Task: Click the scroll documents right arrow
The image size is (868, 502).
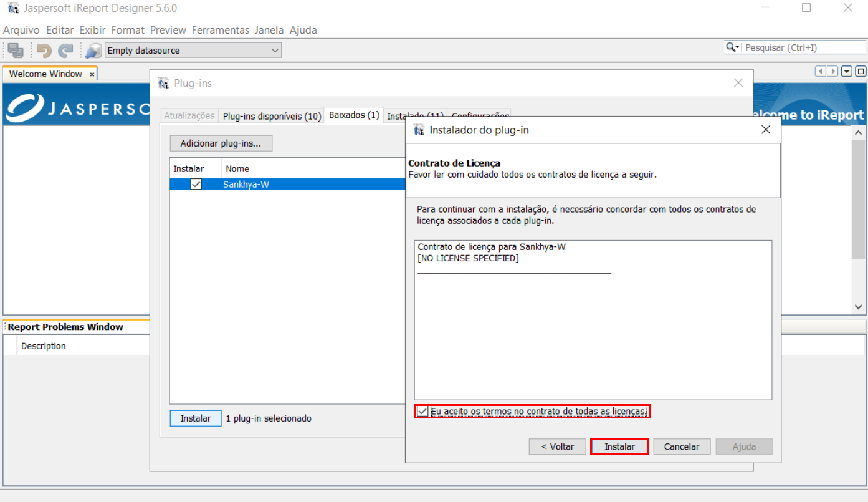Action: pos(832,72)
